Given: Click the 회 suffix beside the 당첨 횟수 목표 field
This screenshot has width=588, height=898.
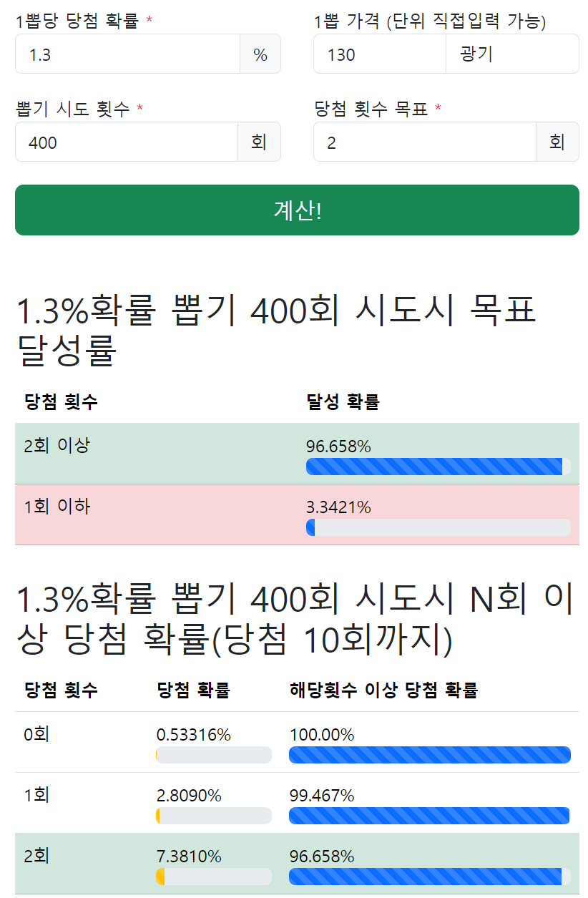Looking at the screenshot, I should (x=557, y=142).
